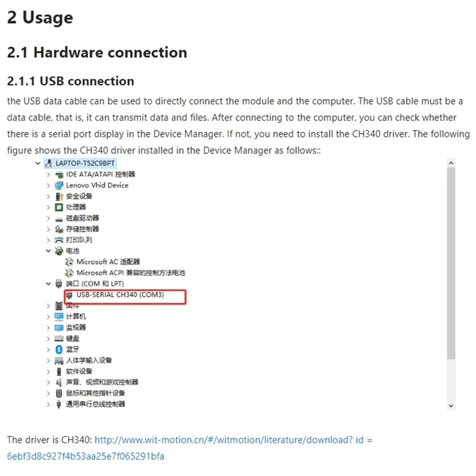476x476 pixels.
Task: Click the LAPTOP-T52C9BPT computer icon
Action: (48, 164)
